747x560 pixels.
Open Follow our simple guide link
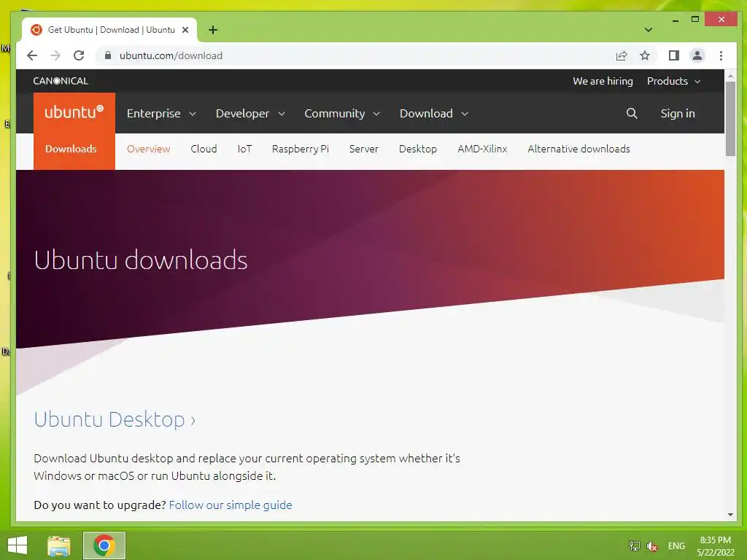pyautogui.click(x=230, y=505)
